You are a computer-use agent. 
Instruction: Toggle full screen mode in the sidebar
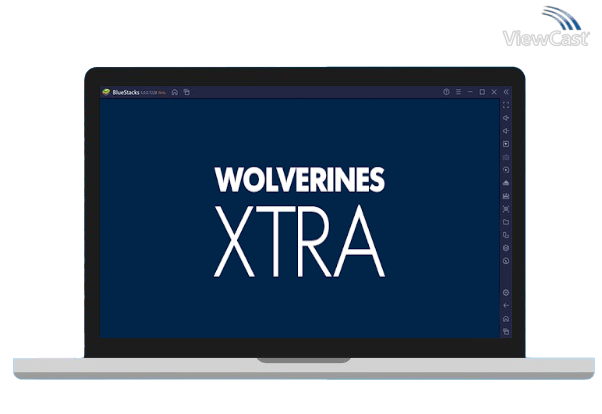(506, 105)
